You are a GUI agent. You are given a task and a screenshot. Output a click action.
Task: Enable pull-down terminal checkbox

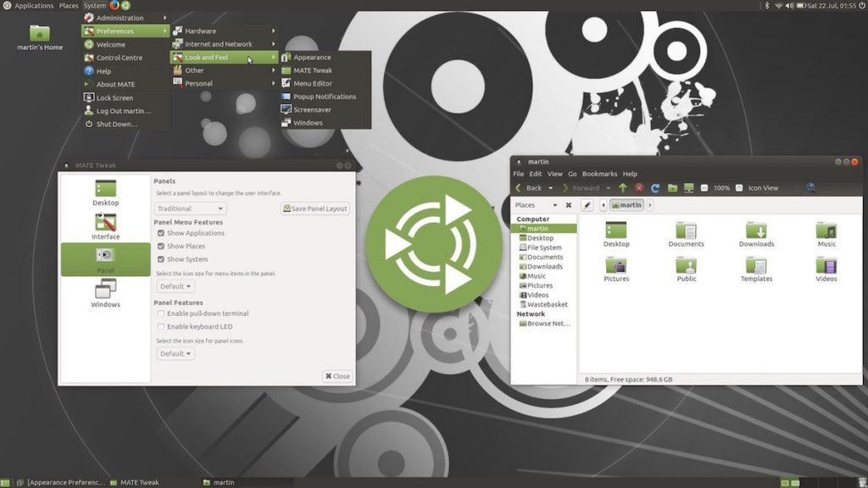(161, 313)
